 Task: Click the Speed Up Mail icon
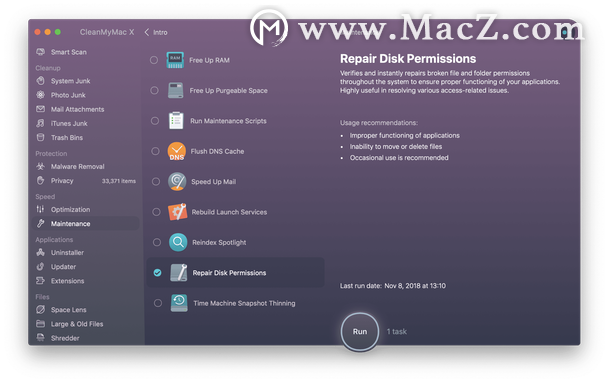177,181
